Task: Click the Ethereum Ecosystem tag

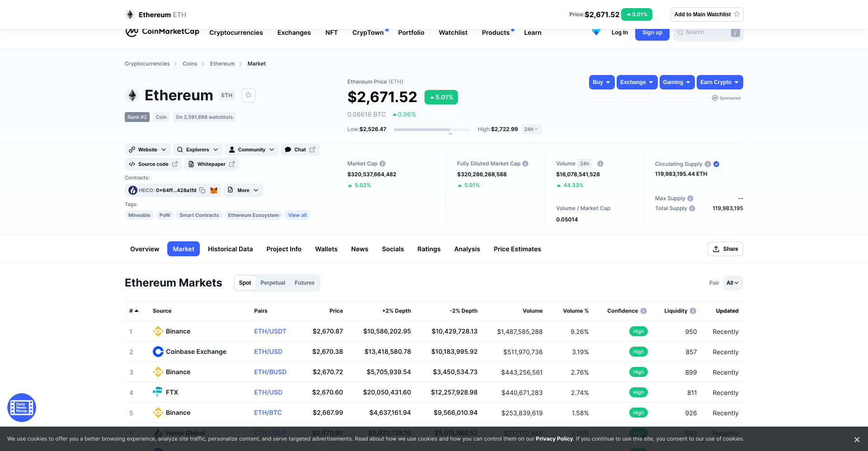Action: click(254, 215)
